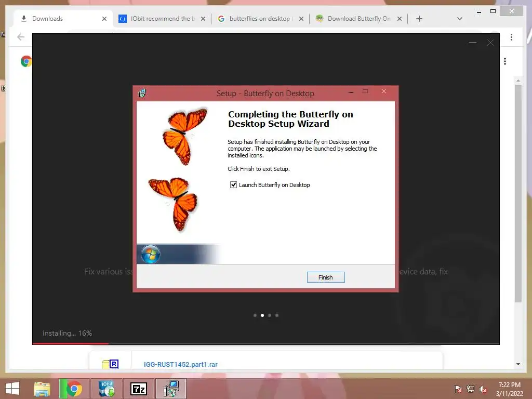
Task: Click the IObit favicon on second tab
Action: [x=123, y=19]
